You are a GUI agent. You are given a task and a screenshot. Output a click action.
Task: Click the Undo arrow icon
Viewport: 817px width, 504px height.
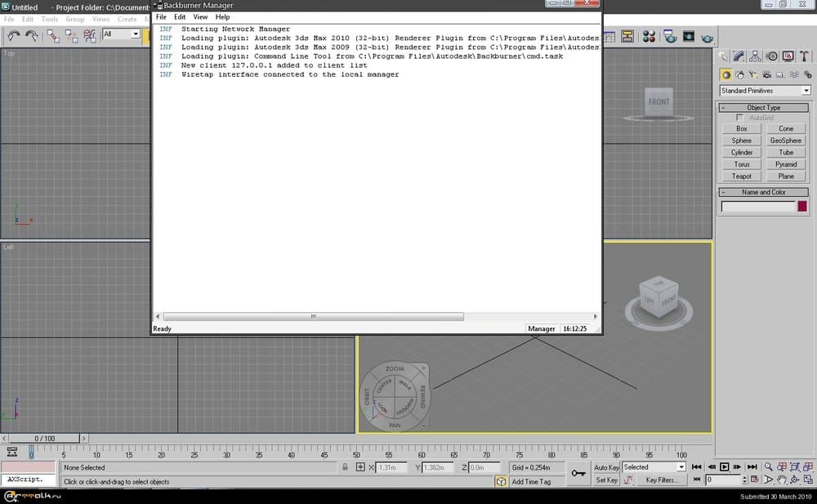(x=14, y=35)
